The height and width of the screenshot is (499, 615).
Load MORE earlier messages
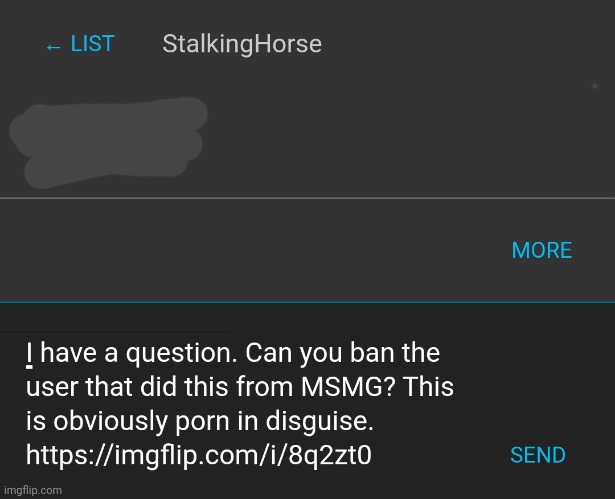[x=541, y=251]
